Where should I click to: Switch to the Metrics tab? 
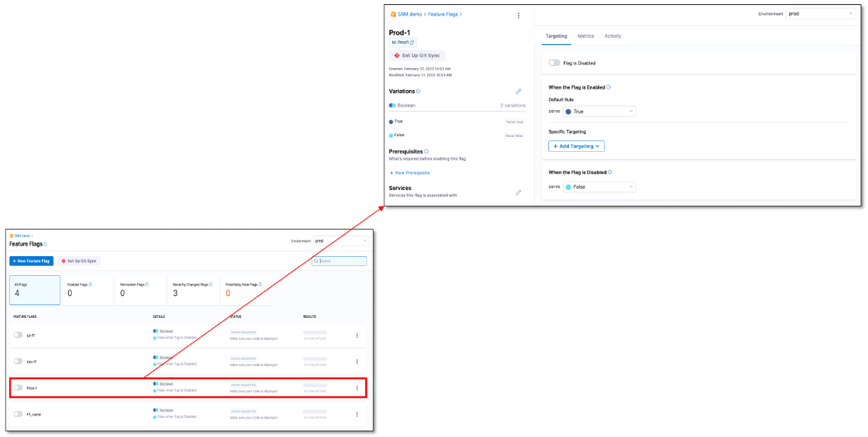click(586, 36)
